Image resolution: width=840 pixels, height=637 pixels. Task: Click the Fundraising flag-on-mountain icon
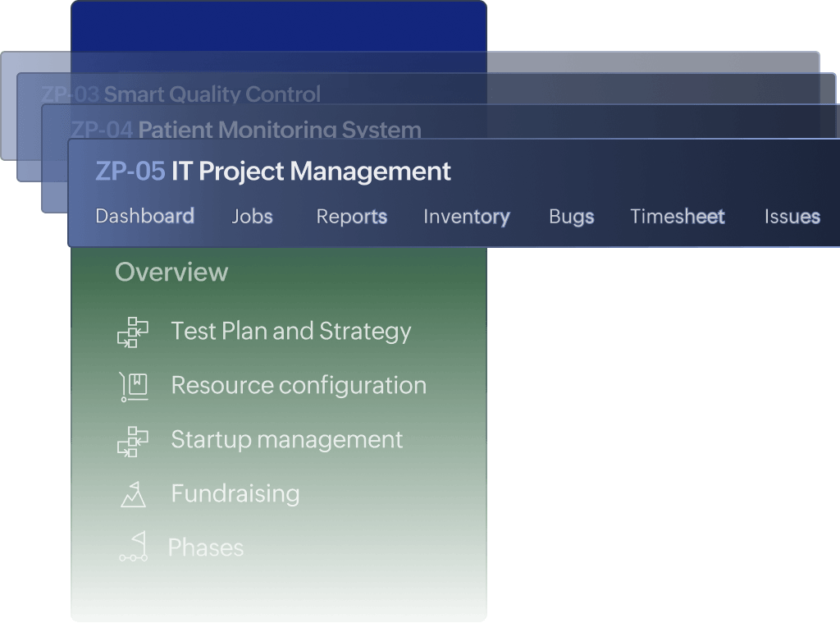pyautogui.click(x=133, y=494)
